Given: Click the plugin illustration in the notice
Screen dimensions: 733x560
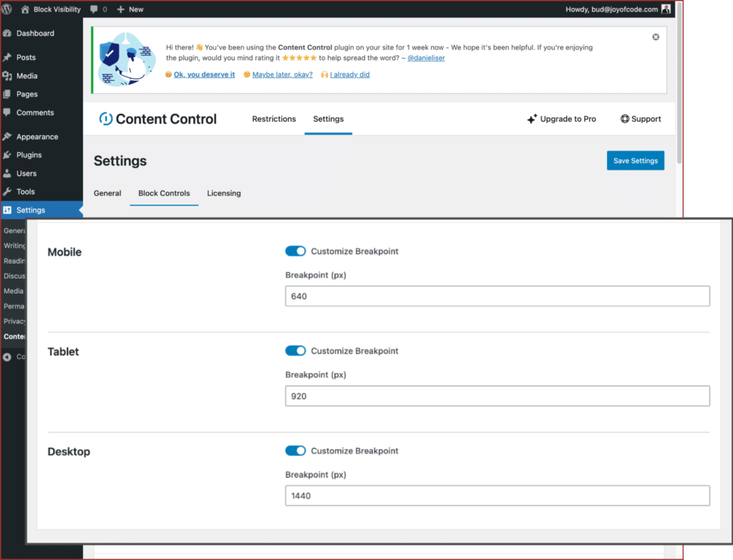Looking at the screenshot, I should pyautogui.click(x=127, y=59).
